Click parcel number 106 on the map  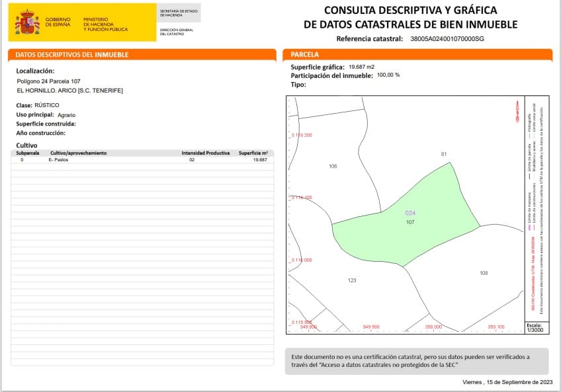pos(333,167)
